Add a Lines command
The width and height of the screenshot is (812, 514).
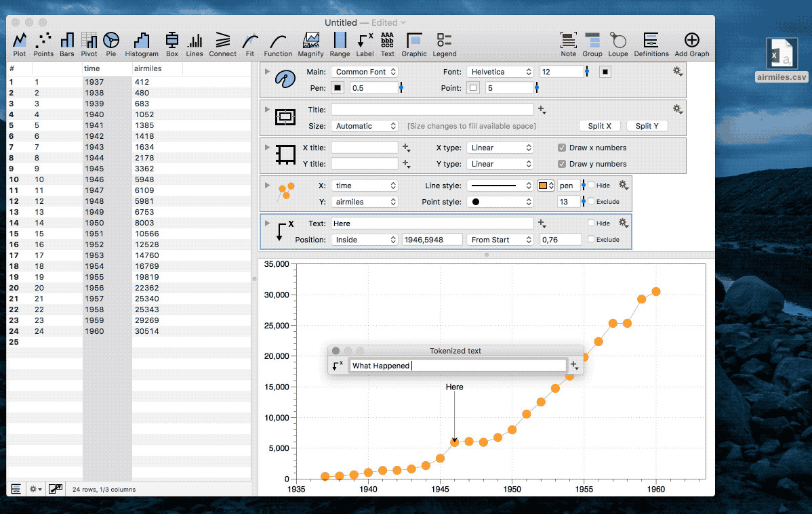pyautogui.click(x=195, y=45)
